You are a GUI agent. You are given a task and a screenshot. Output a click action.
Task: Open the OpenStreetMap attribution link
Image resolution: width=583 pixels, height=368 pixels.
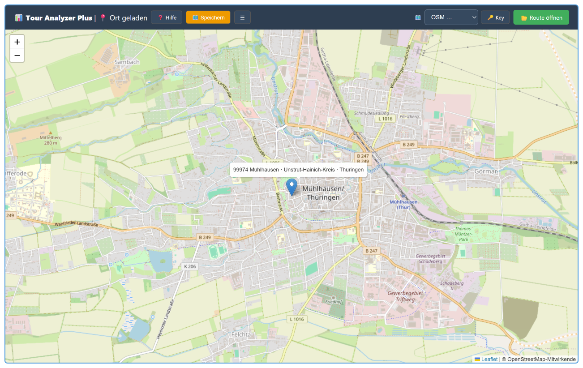541,359
